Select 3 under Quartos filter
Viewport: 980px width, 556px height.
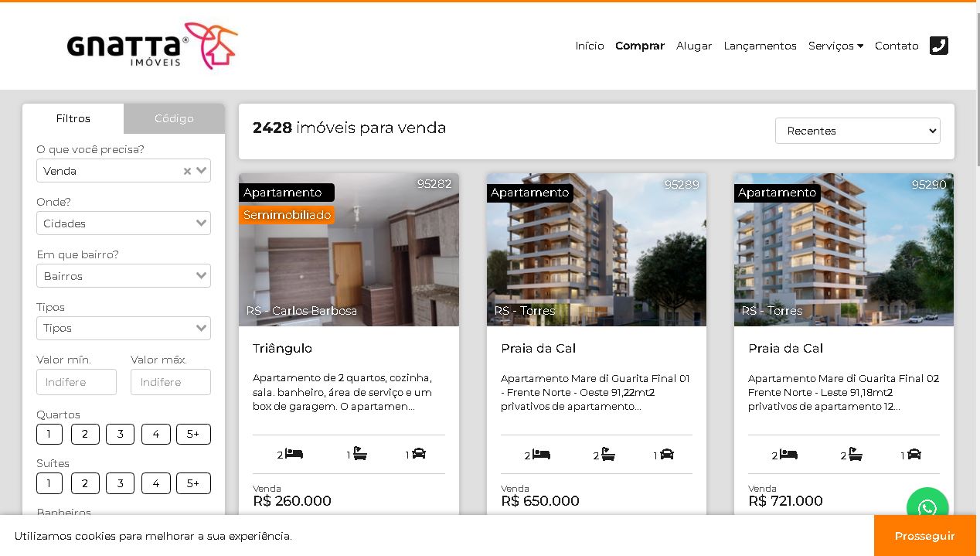tap(120, 435)
